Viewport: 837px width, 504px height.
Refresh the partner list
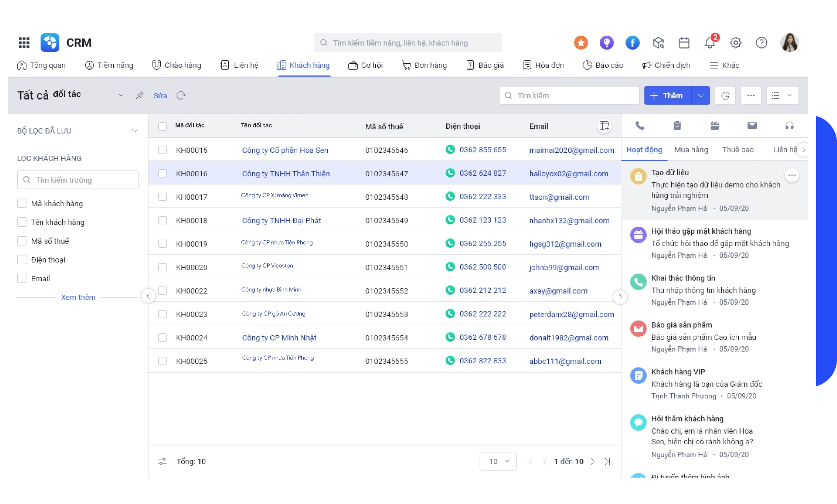point(181,95)
